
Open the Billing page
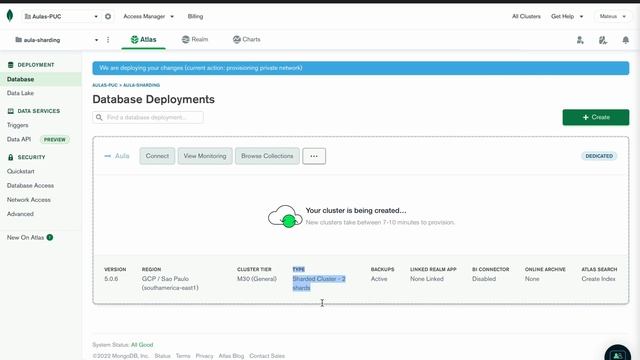(195, 16)
